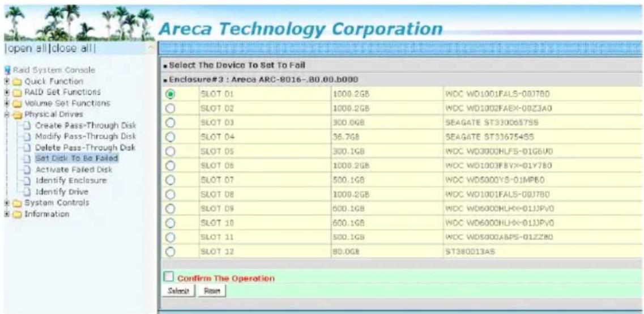Click the ST380013AS model text
Viewport: 644px width, 314px height.
471,251
